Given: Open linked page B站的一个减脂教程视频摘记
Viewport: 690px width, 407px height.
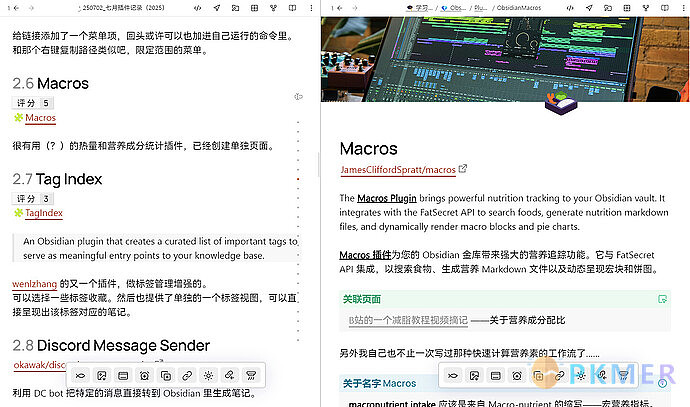Looking at the screenshot, I should (408, 320).
